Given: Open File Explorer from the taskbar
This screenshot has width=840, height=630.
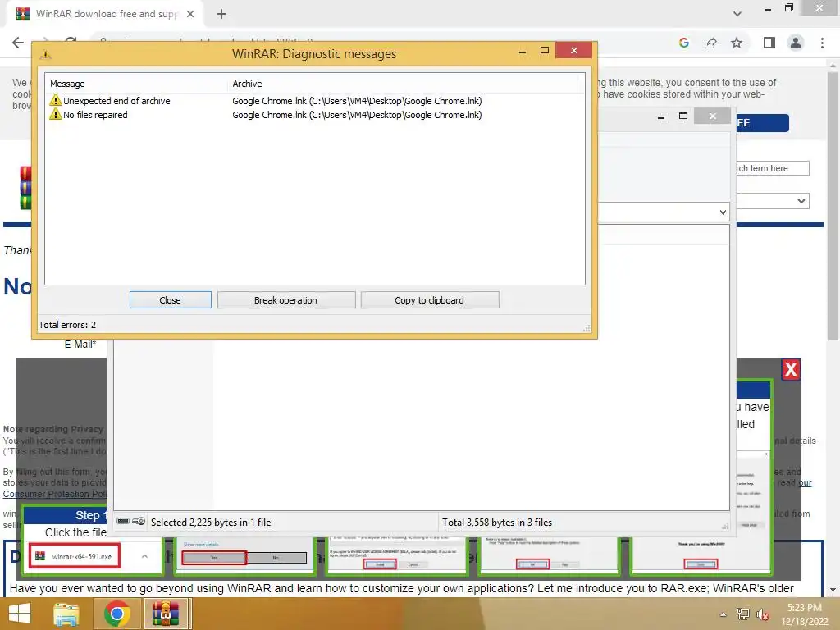Looking at the screenshot, I should [x=66, y=614].
